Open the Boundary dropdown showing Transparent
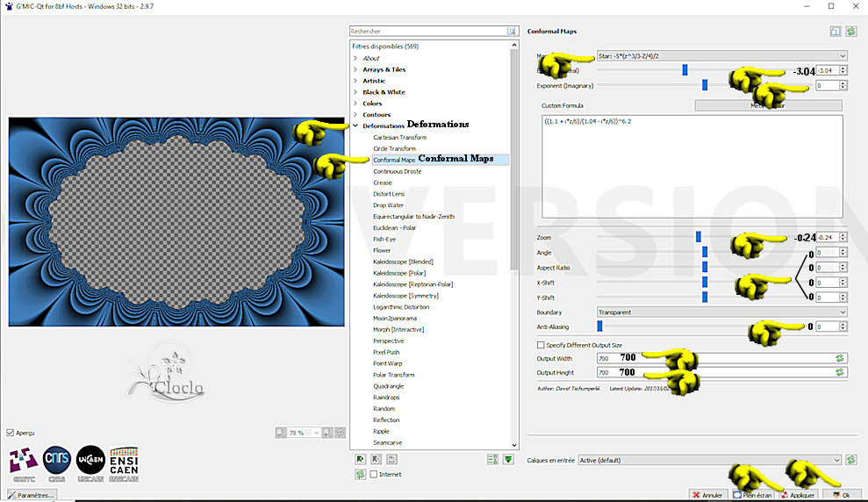The image size is (868, 502). tap(721, 312)
